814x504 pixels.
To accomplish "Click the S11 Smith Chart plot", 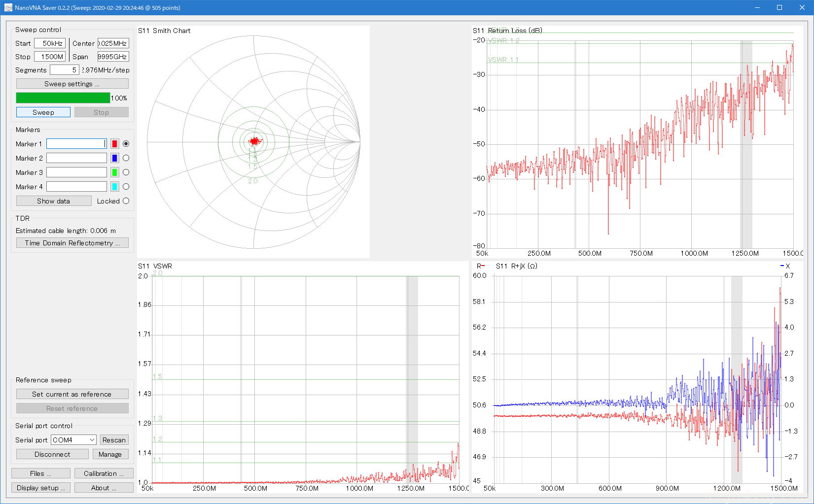I will [x=253, y=142].
